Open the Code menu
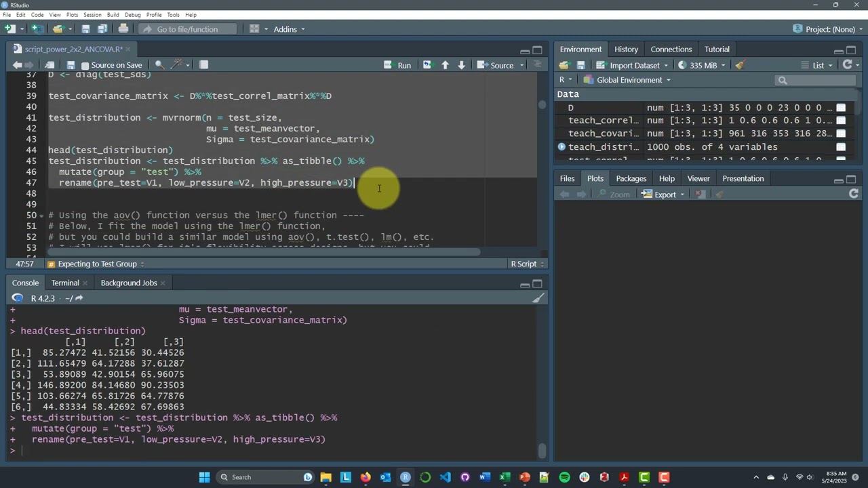The width and height of the screenshot is (868, 488). click(37, 15)
